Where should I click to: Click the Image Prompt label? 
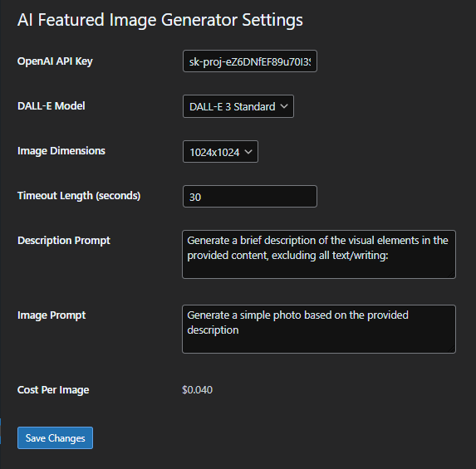[52, 315]
